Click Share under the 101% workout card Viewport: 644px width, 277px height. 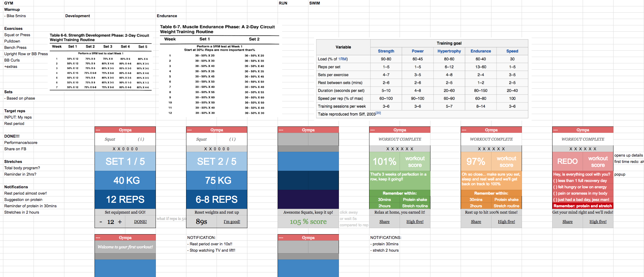point(385,221)
